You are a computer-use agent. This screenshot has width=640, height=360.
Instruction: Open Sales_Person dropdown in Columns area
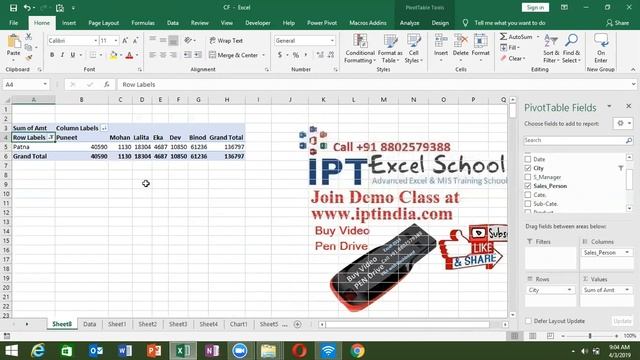[627, 253]
